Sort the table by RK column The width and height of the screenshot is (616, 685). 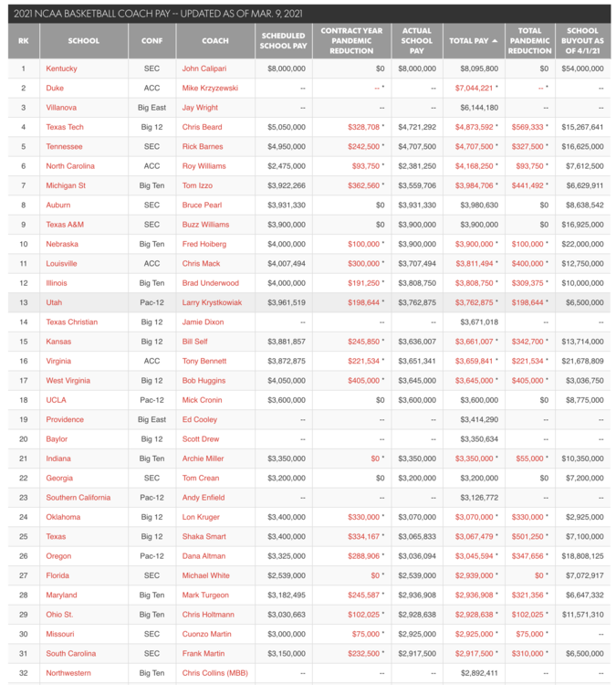click(23, 41)
